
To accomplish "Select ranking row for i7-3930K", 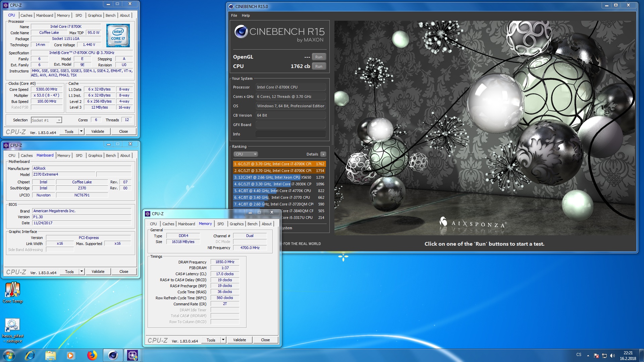I will [x=279, y=184].
